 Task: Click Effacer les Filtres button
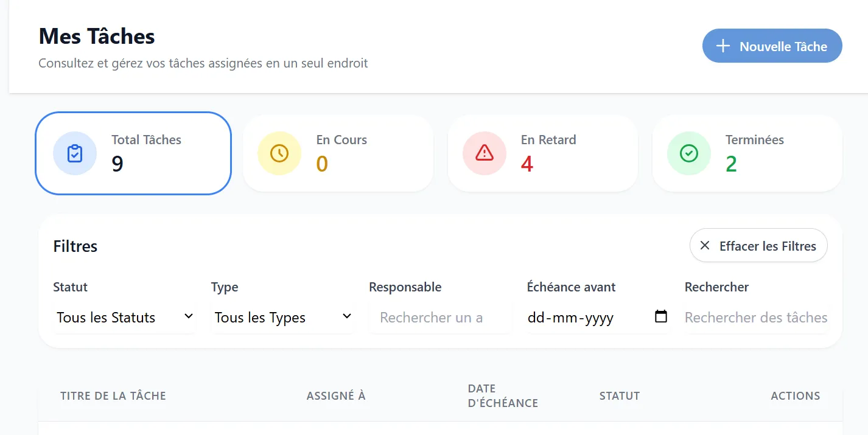(x=758, y=246)
